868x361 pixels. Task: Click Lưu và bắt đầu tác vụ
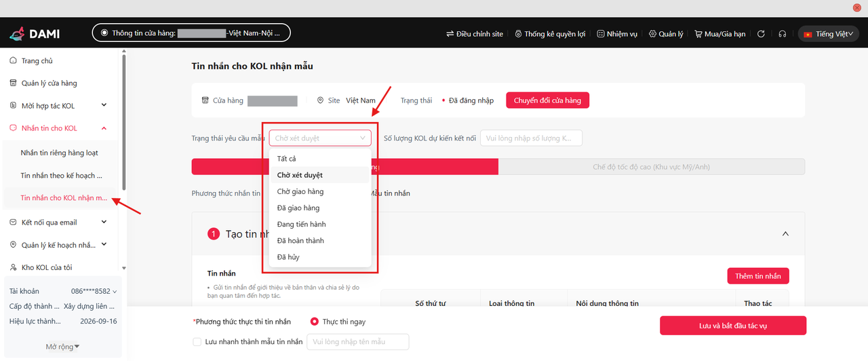click(x=732, y=326)
